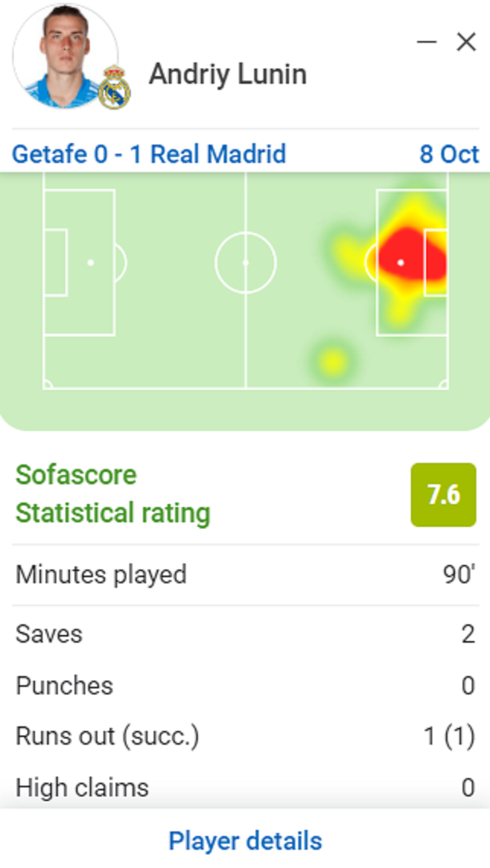Click the isolated yellow heatmap spot near midfield

(x=332, y=360)
